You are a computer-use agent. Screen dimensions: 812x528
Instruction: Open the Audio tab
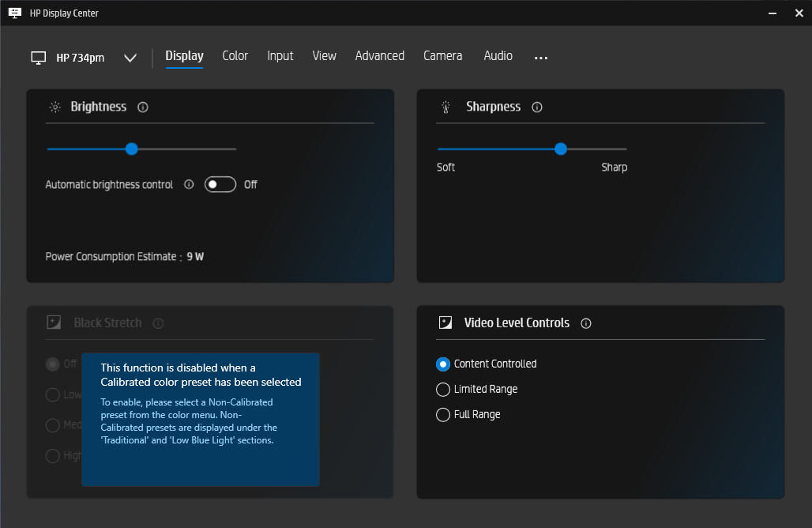(x=498, y=56)
